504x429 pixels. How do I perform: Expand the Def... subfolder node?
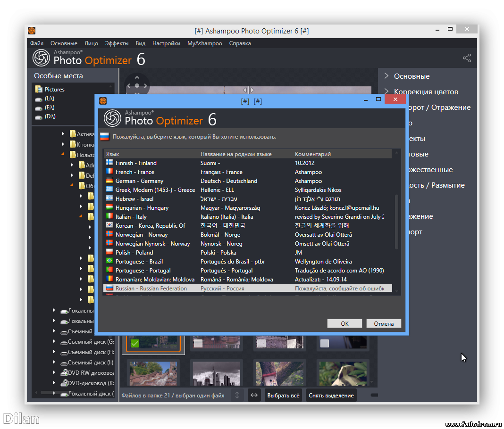point(72,175)
